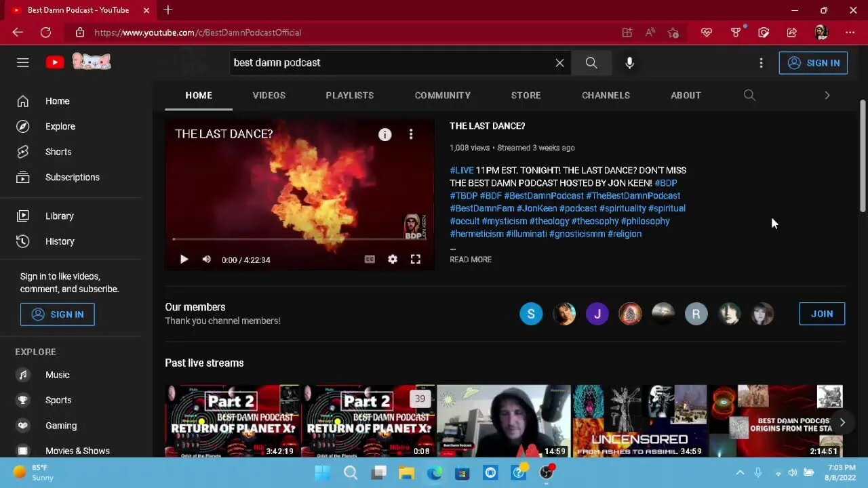Switch to the STORE tab

click(x=526, y=95)
